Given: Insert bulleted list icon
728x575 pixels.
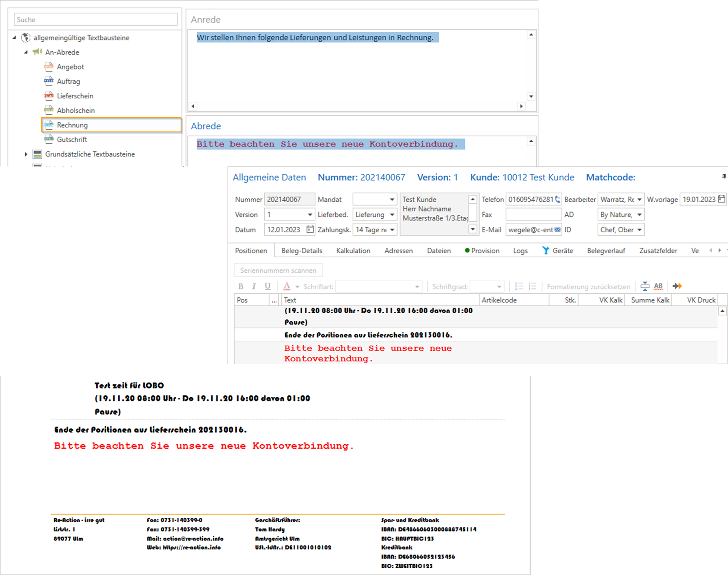Looking at the screenshot, I should [519, 286].
